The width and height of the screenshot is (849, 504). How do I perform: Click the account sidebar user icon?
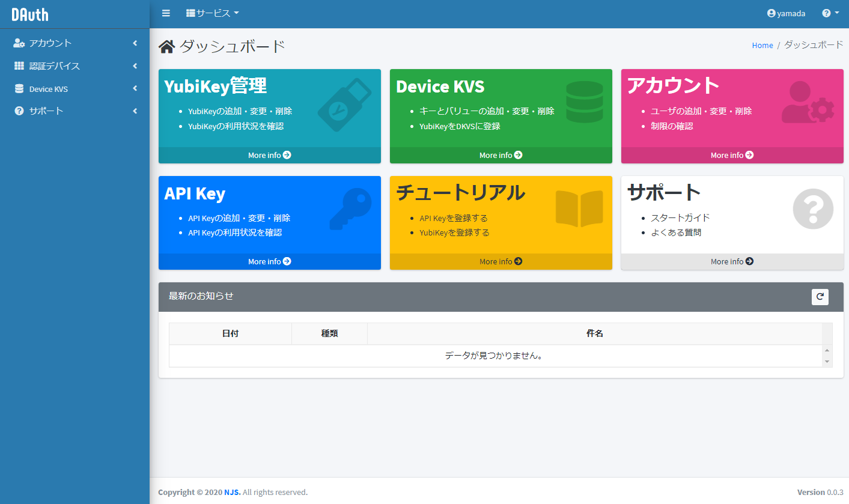pos(19,43)
